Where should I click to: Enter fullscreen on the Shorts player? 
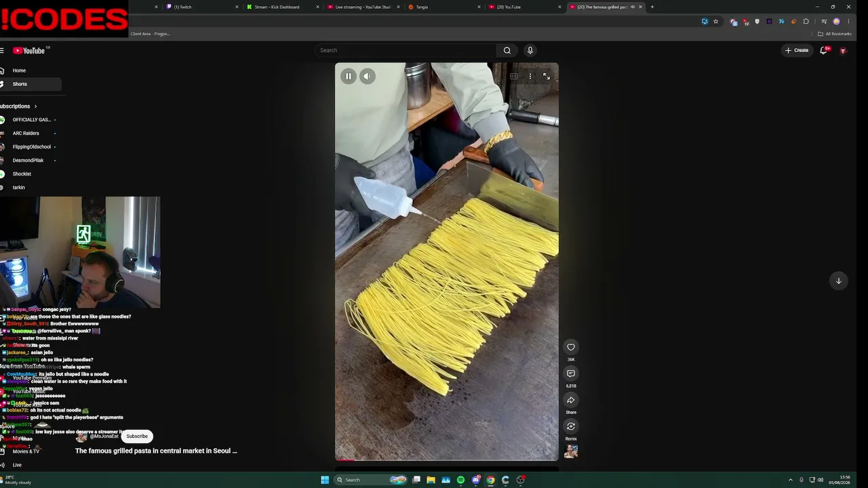point(547,76)
